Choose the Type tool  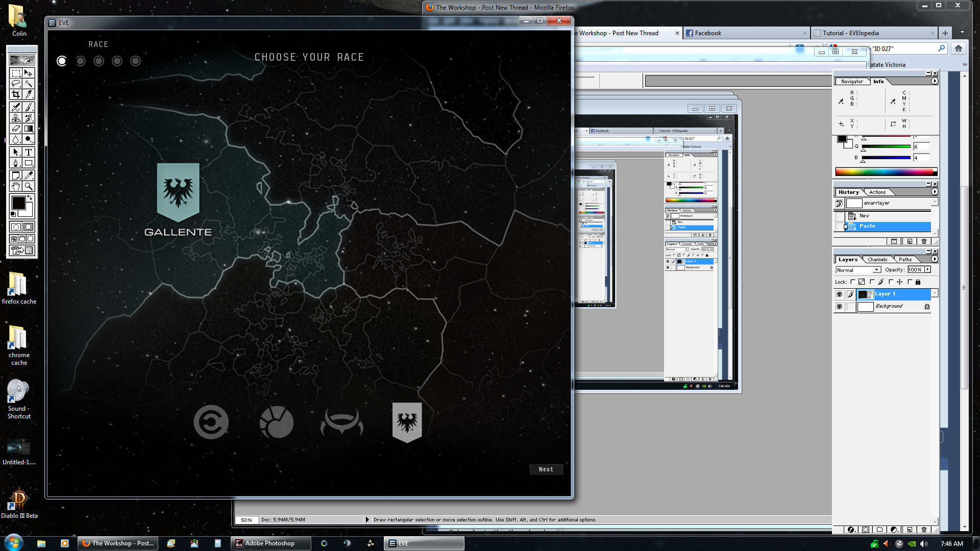click(29, 152)
